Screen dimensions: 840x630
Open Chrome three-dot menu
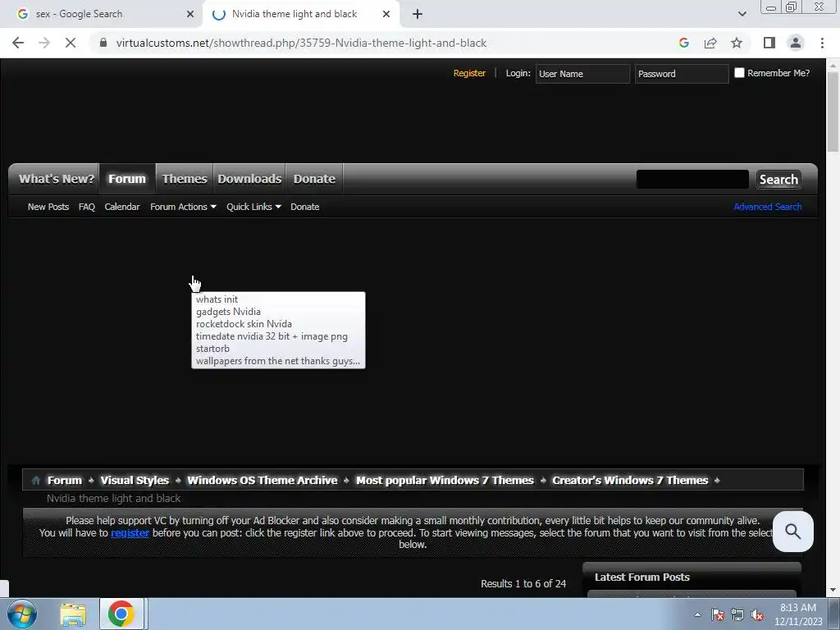pyautogui.click(x=822, y=43)
